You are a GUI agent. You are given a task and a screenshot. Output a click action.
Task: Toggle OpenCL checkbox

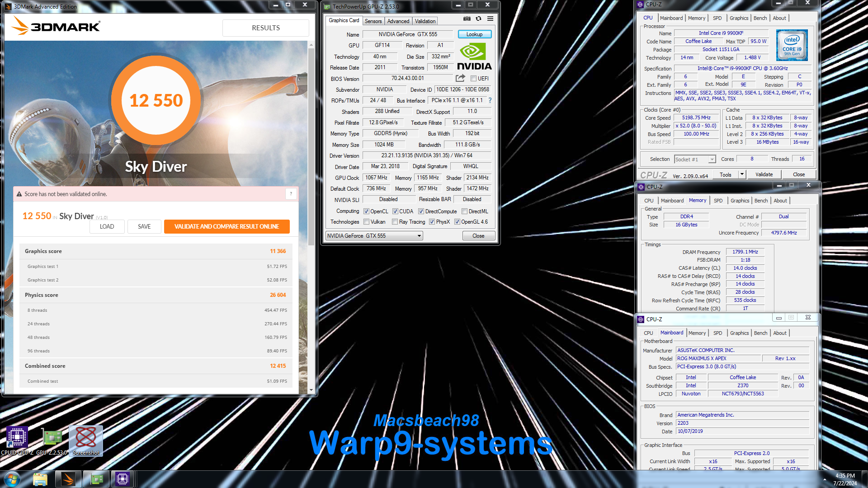pyautogui.click(x=366, y=211)
